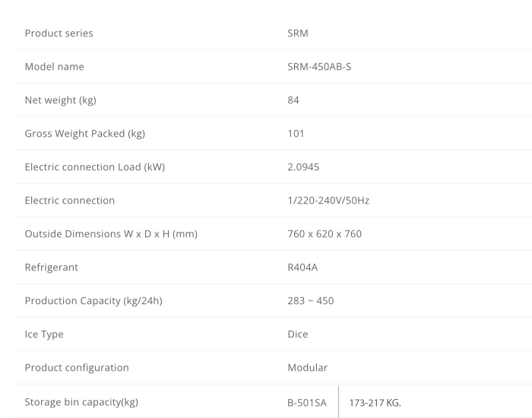Select the "Product series" label
Image resolution: width=532 pixels, height=418 pixels.
coord(59,33)
